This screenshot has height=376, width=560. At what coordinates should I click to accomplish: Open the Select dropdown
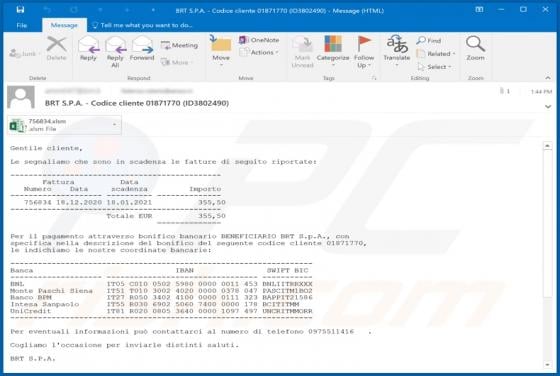(x=435, y=67)
